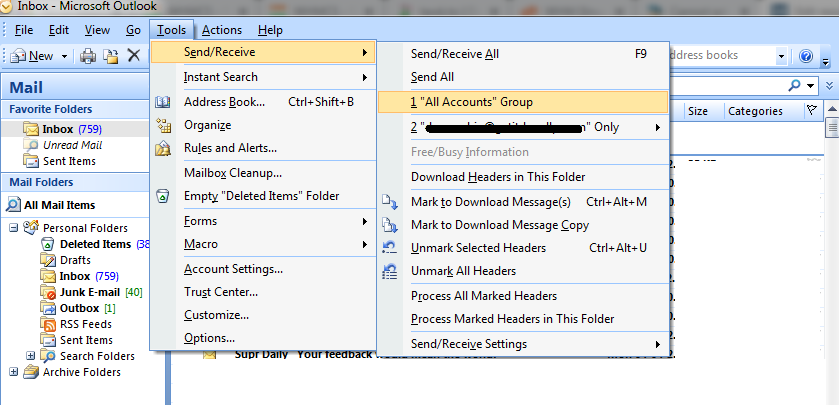Click the Move to Folder toolbar icon
Screen dimensions: 839x405
111,56
